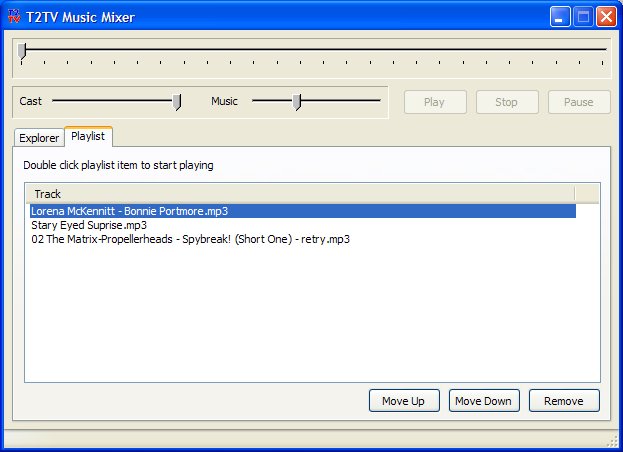Screen dimensions: 623x452
Task: Remove the selected track from playlist
Action: pos(563,401)
